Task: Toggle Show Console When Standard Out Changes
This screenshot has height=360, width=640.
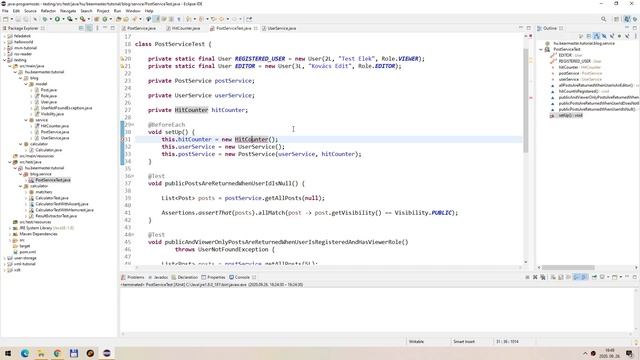Action: pyautogui.click(x=576, y=277)
